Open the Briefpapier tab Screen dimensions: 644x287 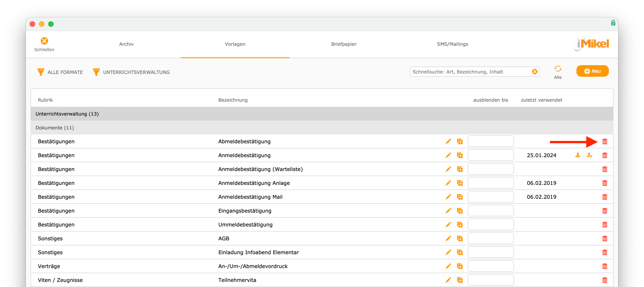point(344,44)
